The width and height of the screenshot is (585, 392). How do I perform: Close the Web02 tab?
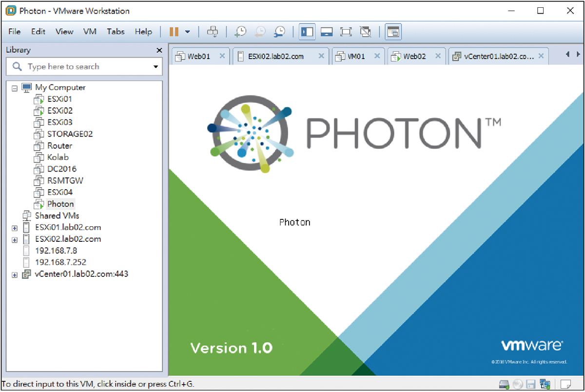pyautogui.click(x=437, y=56)
